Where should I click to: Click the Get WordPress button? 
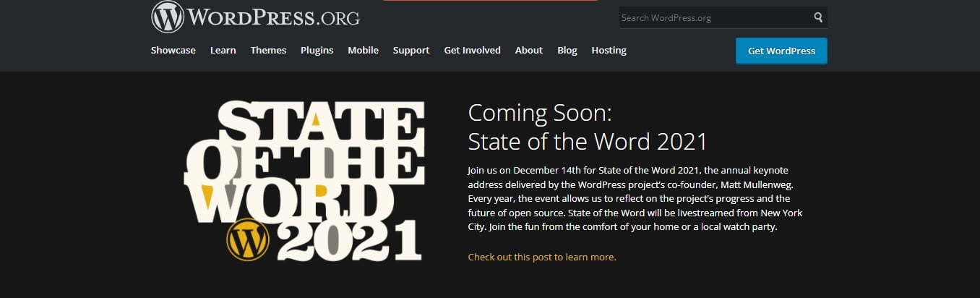tap(781, 51)
